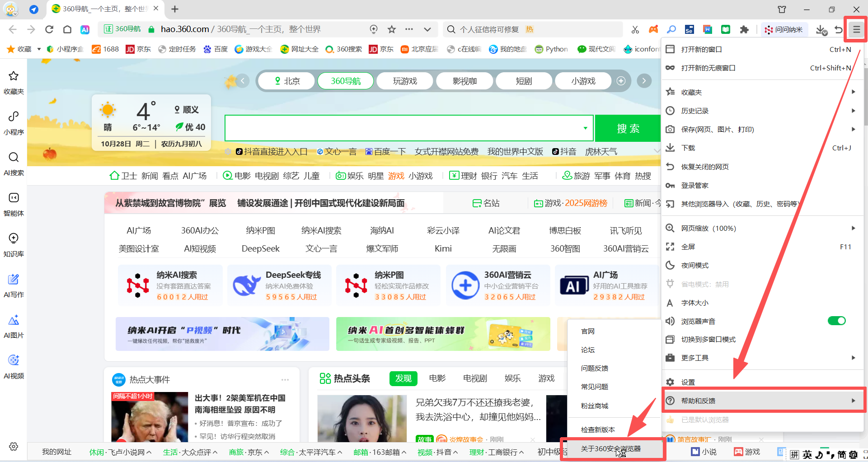Open the screenshot scissors tool in toolbar
The image size is (868, 462).
[x=635, y=29]
